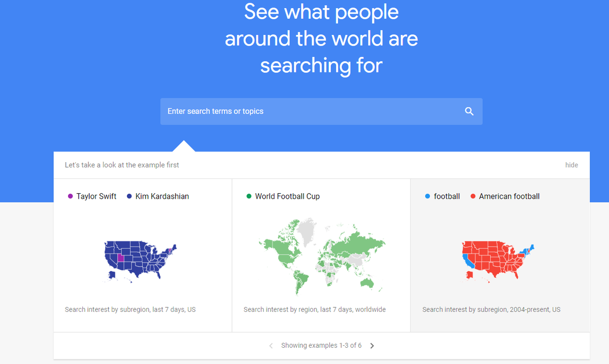The image size is (609, 364).
Task: Hide the examples panel
Action: [571, 165]
